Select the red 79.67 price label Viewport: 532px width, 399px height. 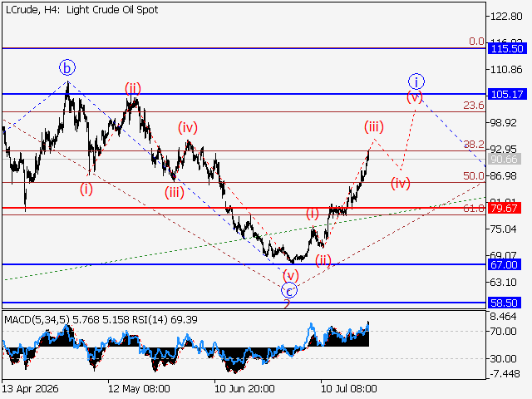point(504,208)
